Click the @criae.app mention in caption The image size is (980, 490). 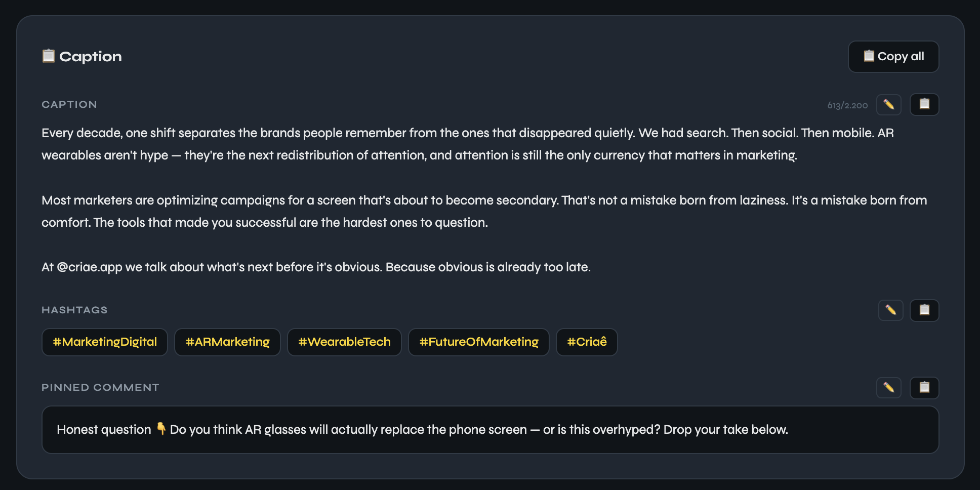(x=90, y=267)
